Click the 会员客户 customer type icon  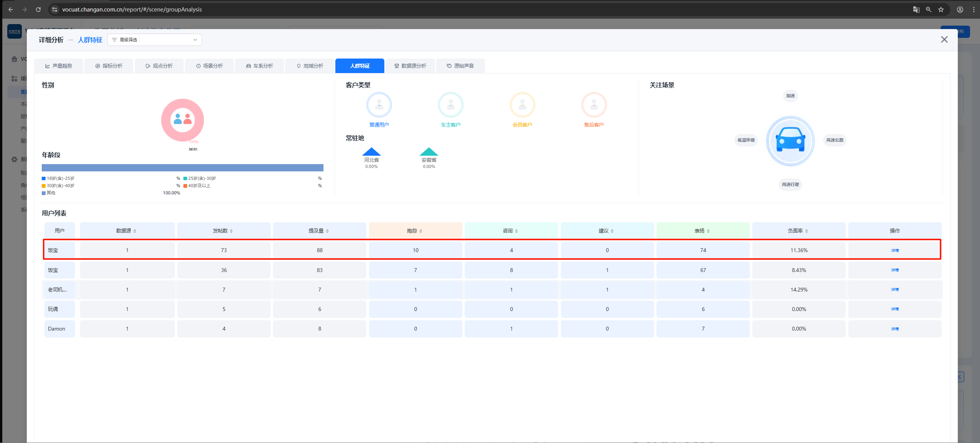click(522, 105)
